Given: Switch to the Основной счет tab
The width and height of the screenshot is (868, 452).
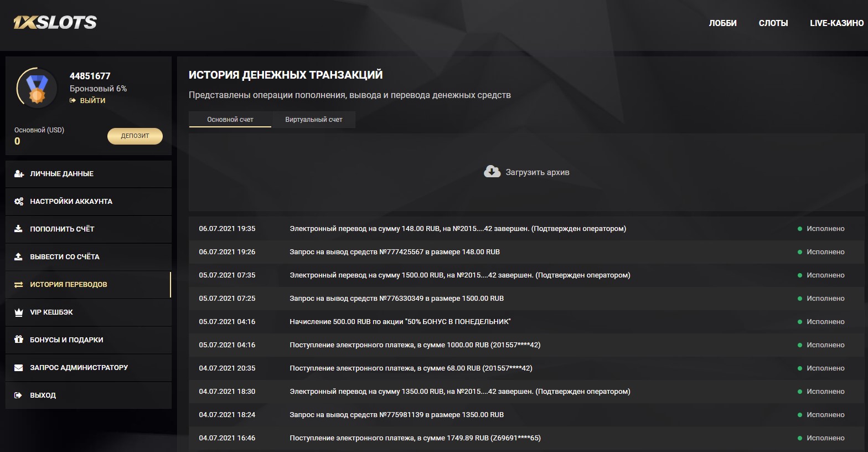Looking at the screenshot, I should pyautogui.click(x=230, y=119).
